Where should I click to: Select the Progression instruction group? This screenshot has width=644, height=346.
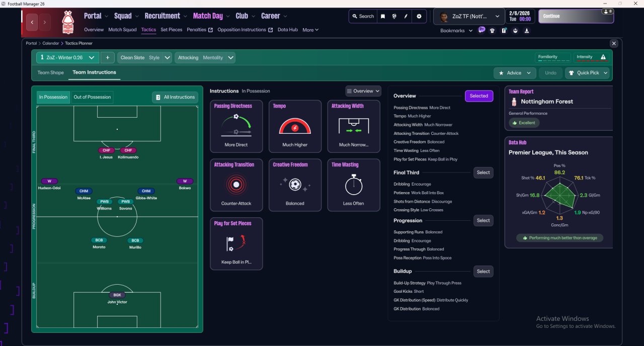(x=484, y=220)
